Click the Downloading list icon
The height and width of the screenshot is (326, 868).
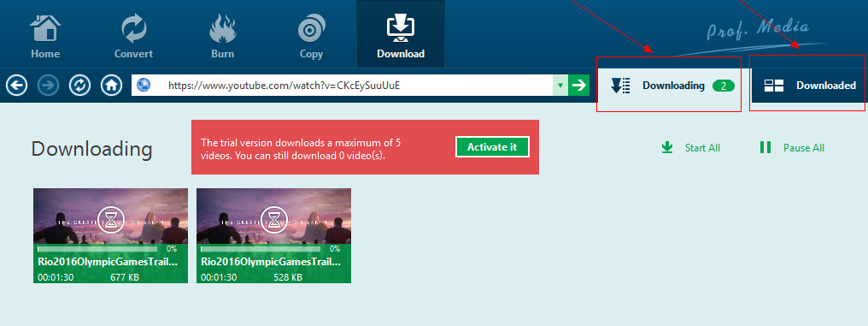[620, 86]
